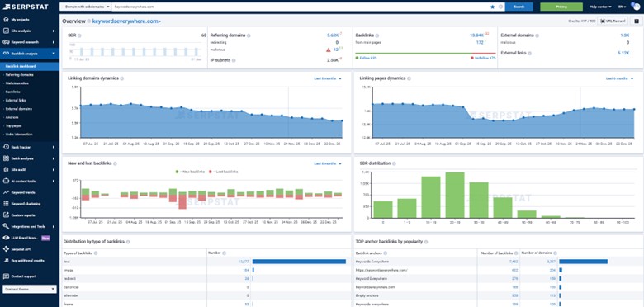Expand the Batch analysis menu arrow
Screen dimensions: 644x307
pyautogui.click(x=54, y=158)
